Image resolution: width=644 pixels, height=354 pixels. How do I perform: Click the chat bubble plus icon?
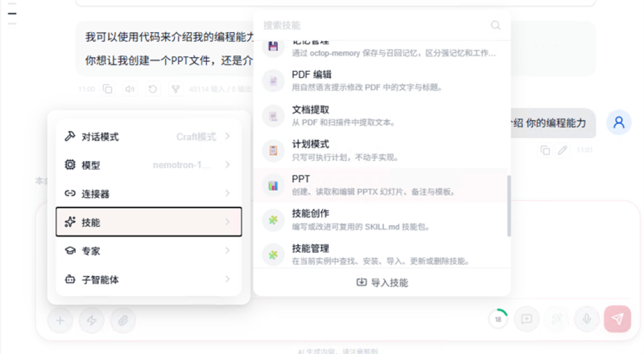tap(527, 319)
